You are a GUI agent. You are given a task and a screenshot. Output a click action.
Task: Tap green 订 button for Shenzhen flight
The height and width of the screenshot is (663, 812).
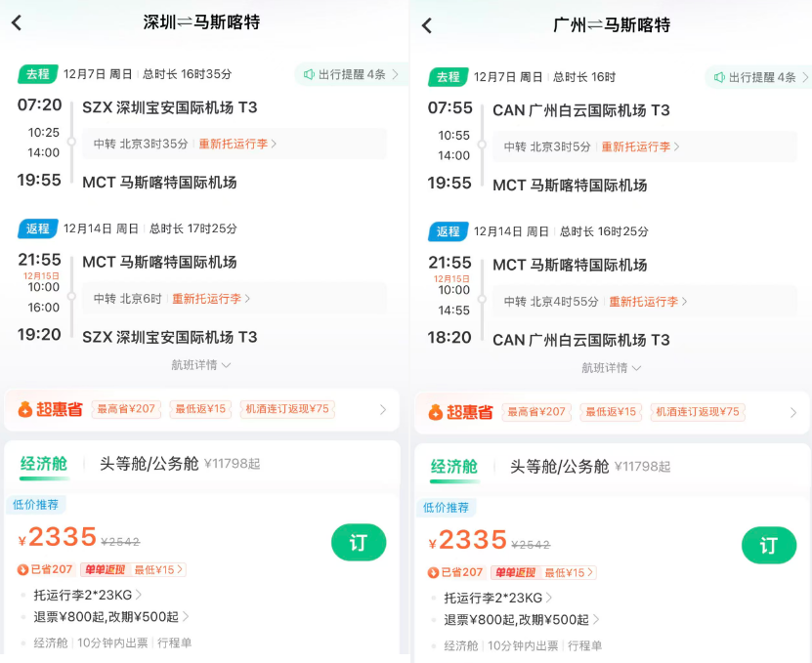359,543
